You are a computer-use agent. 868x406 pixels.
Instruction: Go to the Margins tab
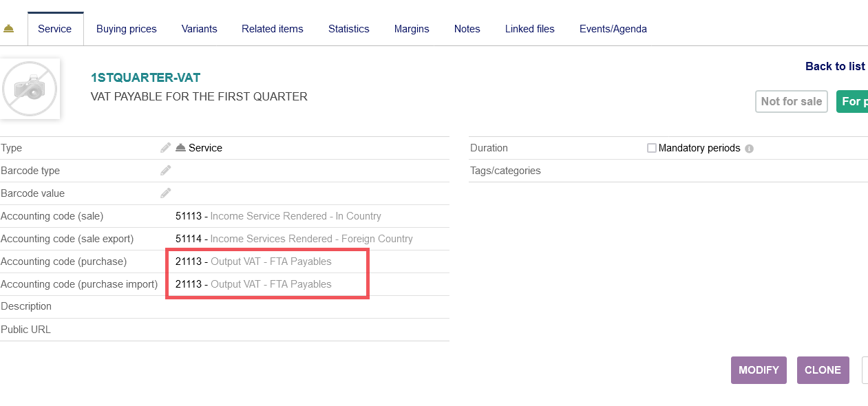pos(412,29)
